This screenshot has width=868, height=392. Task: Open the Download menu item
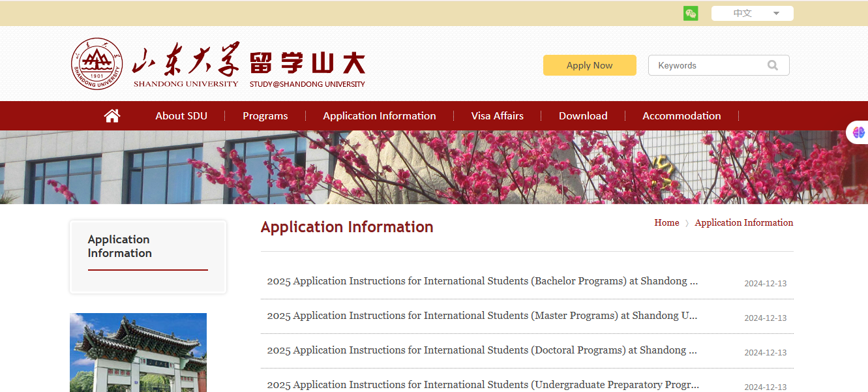tap(583, 116)
